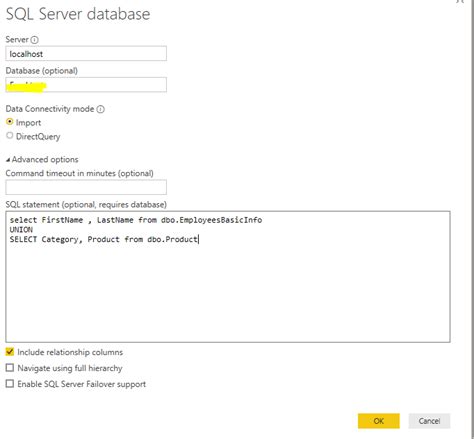
Task: Click the Cancel button
Action: [429, 421]
